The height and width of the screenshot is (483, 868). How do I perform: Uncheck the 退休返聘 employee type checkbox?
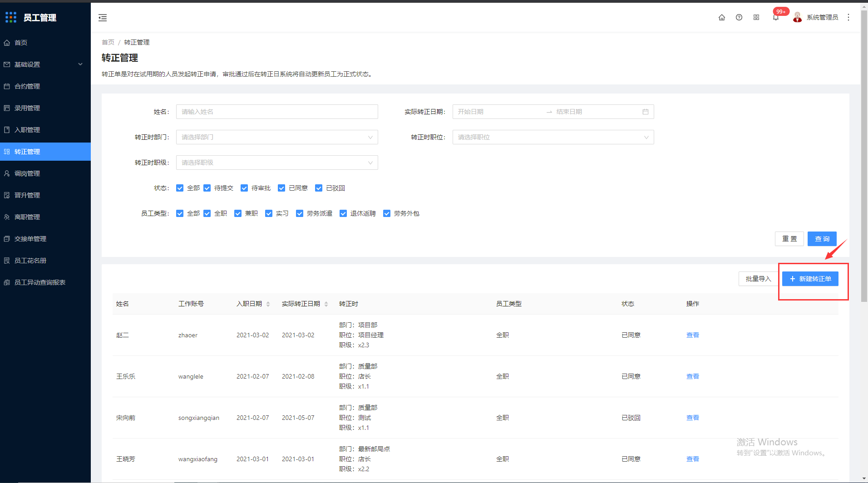point(343,213)
